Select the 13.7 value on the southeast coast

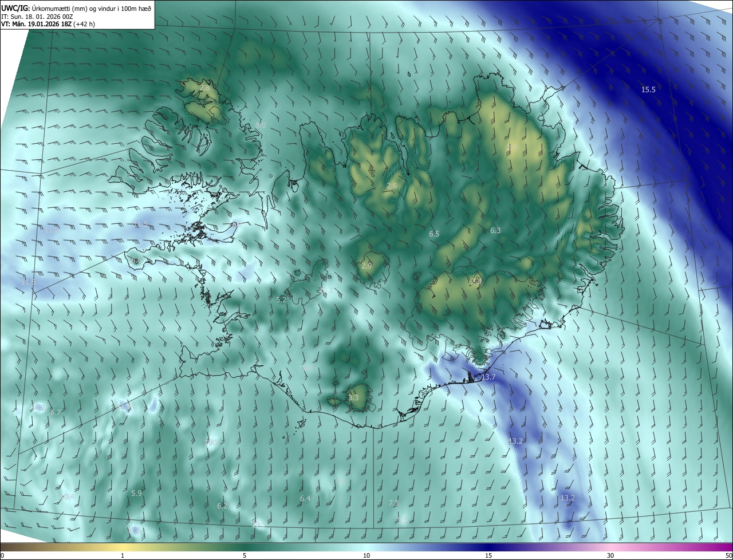(488, 377)
